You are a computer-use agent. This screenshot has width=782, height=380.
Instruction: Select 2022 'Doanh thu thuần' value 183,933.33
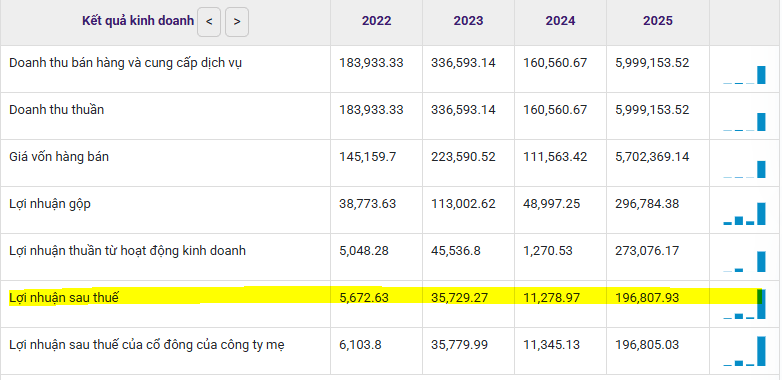tap(371, 110)
